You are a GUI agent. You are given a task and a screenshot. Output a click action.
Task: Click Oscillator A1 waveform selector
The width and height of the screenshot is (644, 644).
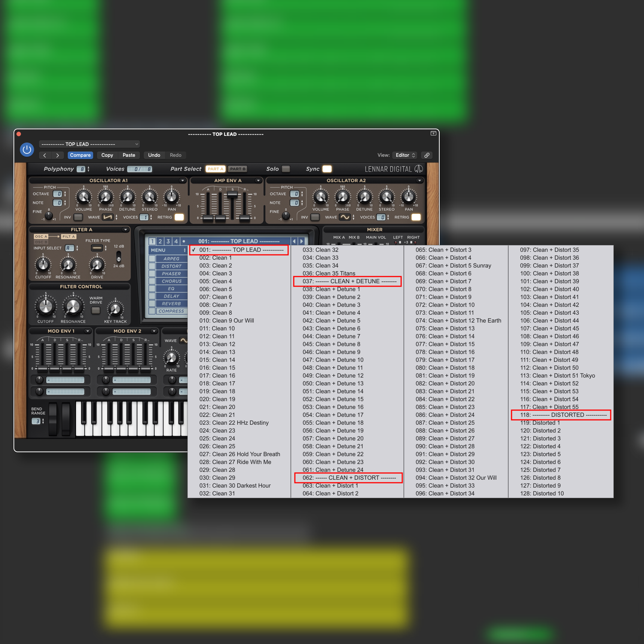tap(107, 217)
